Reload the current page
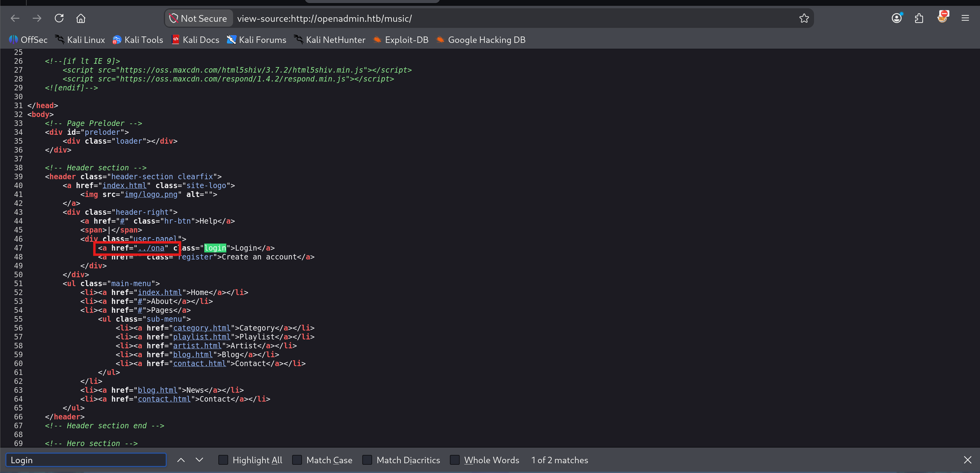 (x=59, y=18)
